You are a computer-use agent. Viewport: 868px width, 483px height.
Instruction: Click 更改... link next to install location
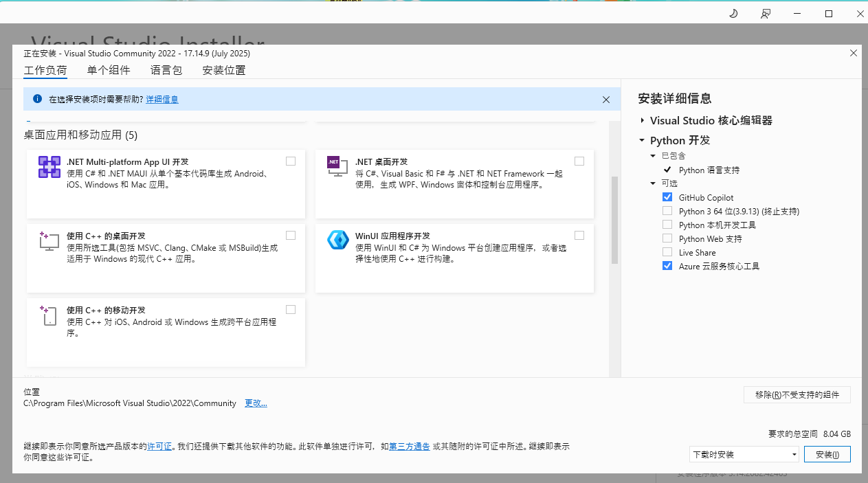256,403
